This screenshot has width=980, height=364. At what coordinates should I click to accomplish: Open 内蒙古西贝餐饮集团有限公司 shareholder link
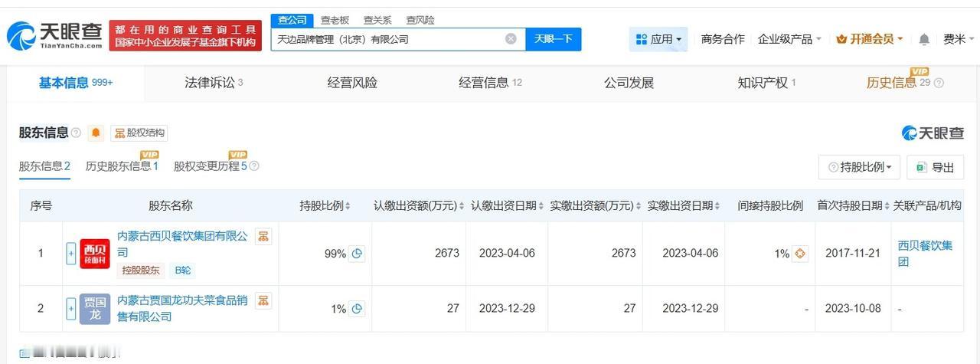[x=182, y=244]
